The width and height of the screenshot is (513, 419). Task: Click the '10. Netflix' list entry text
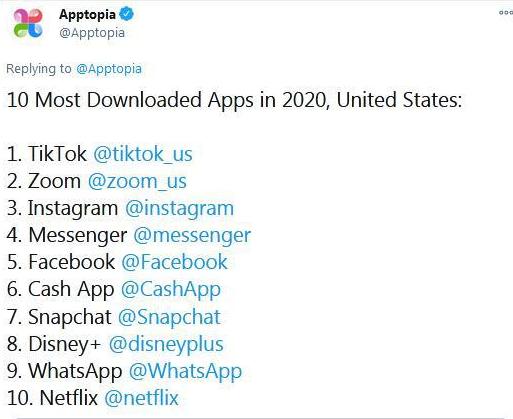coord(52,398)
